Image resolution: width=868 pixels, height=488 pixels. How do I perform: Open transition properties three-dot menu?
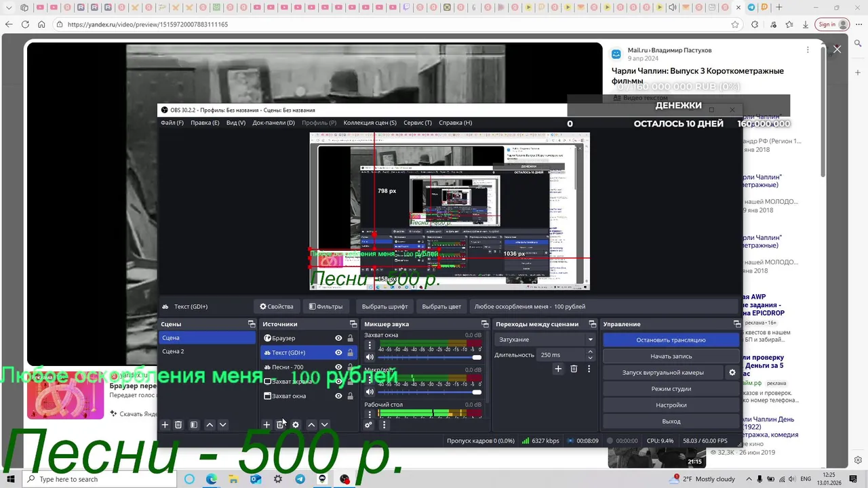589,369
